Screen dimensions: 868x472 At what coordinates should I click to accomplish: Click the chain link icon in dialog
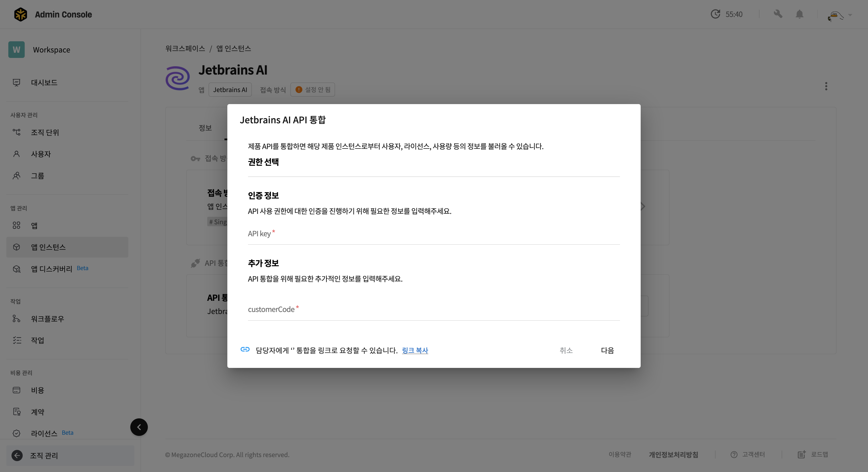[x=245, y=350]
